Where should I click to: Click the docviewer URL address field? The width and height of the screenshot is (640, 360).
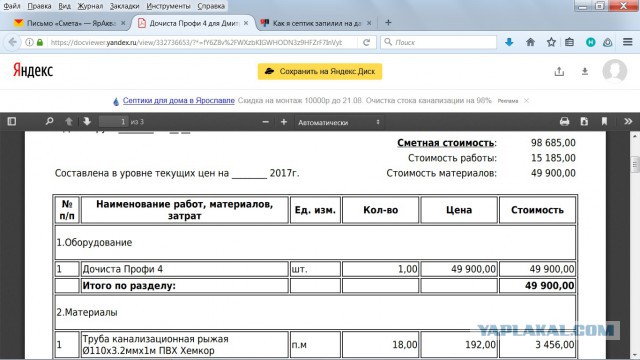click(196, 42)
